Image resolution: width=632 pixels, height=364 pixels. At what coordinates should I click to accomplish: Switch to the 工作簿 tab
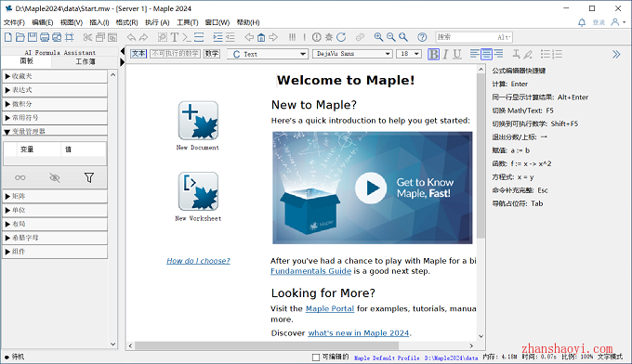(x=86, y=61)
